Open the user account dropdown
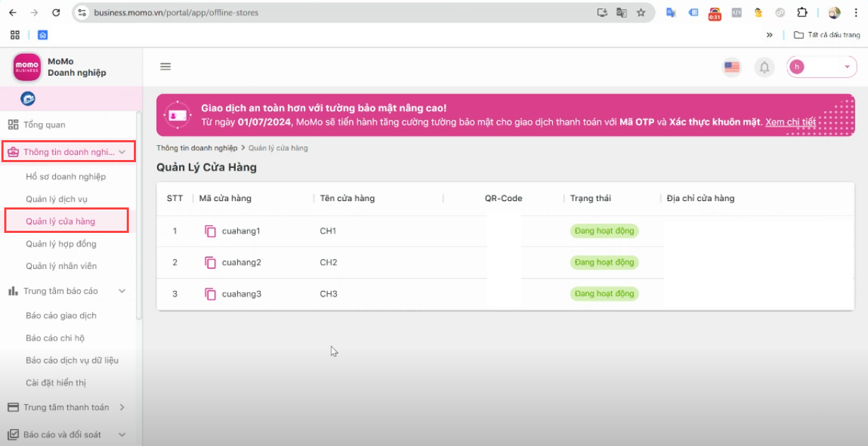868x446 pixels. point(822,67)
